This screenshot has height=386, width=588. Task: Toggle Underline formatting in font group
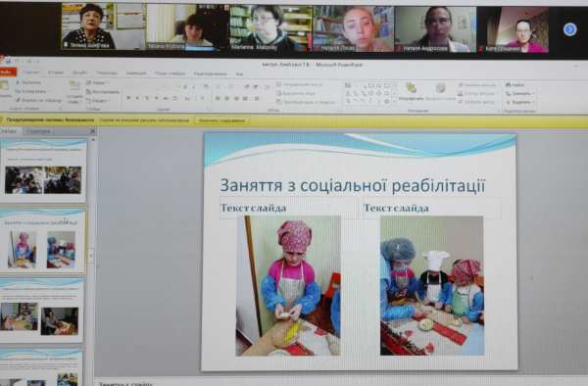click(147, 98)
